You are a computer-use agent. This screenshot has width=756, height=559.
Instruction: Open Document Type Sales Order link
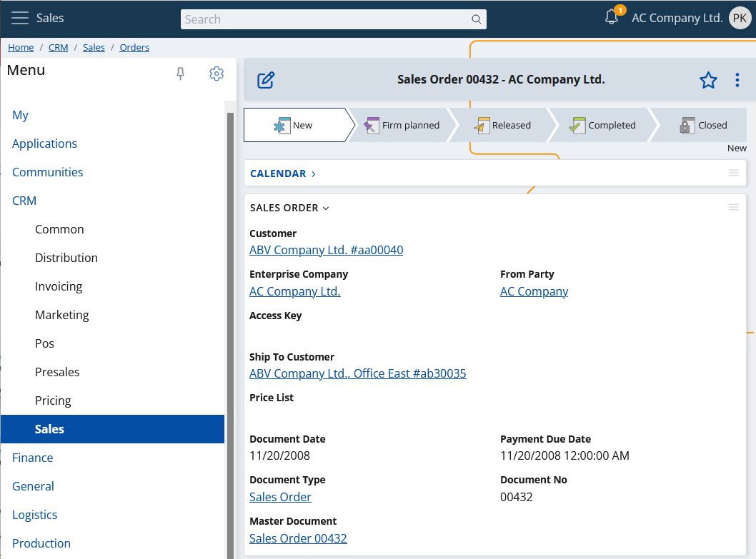[280, 497]
